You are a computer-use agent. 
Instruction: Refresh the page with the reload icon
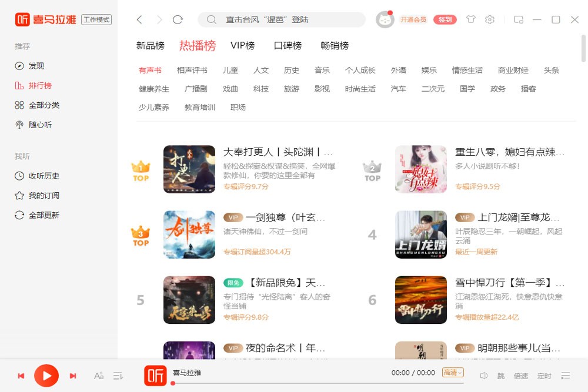tap(178, 19)
